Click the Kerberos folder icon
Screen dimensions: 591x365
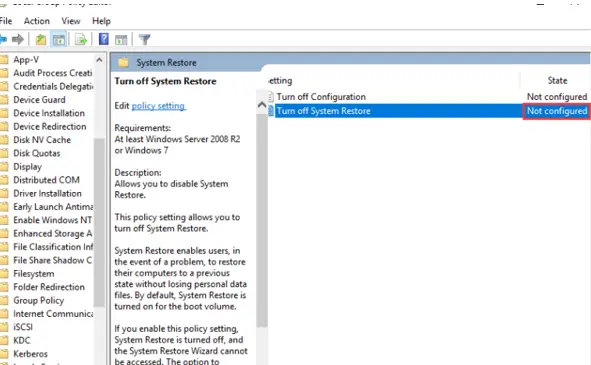coord(4,354)
